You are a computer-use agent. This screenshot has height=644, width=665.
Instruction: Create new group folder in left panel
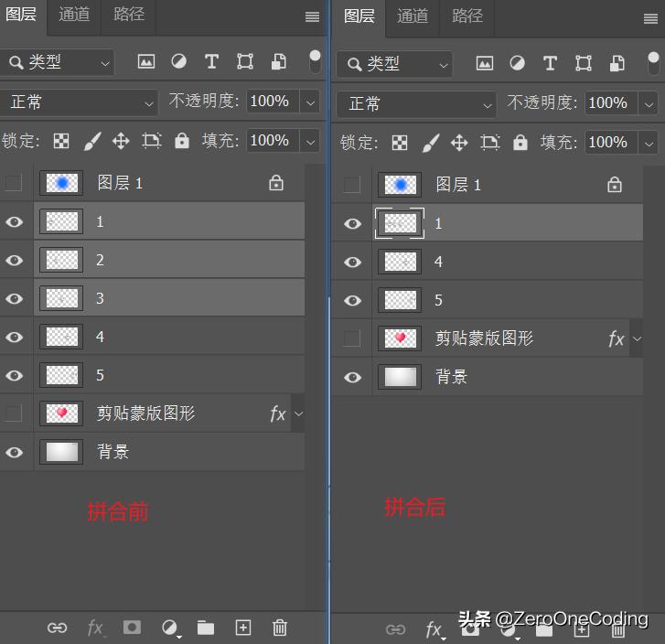pos(206,628)
